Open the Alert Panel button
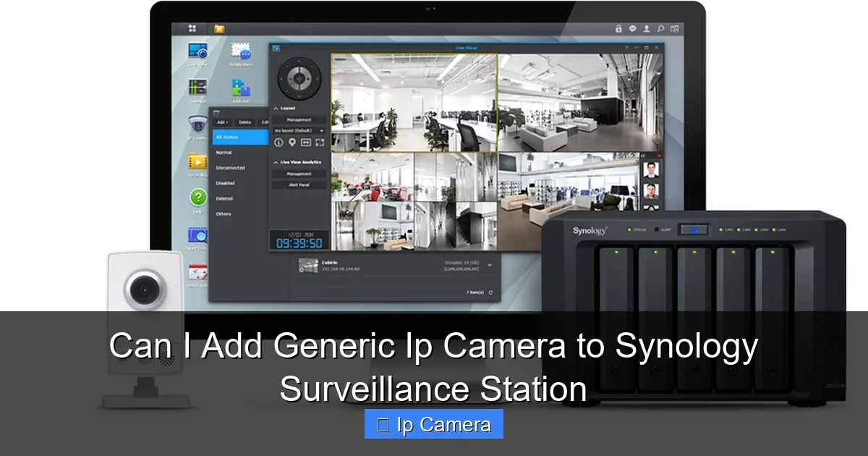The height and width of the screenshot is (456, 868). pos(299,185)
